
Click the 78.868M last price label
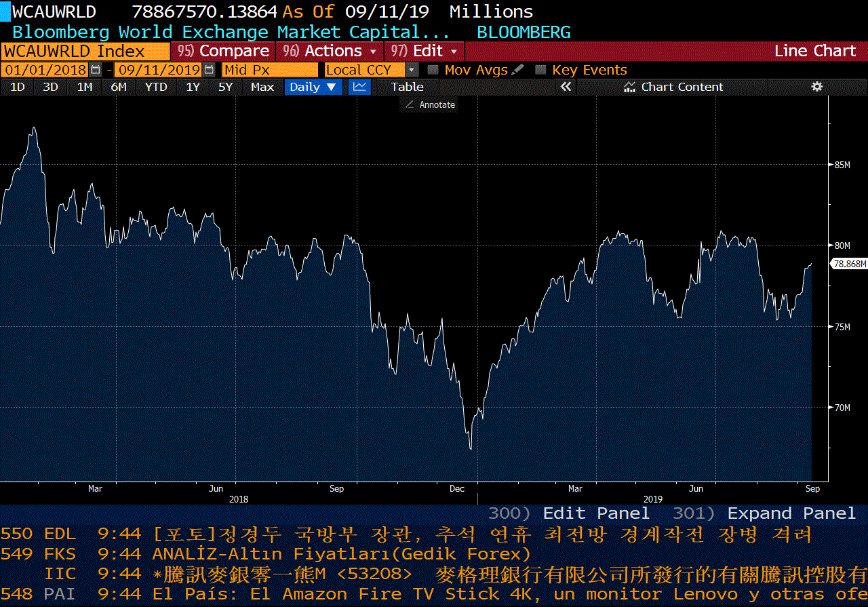pos(850,264)
